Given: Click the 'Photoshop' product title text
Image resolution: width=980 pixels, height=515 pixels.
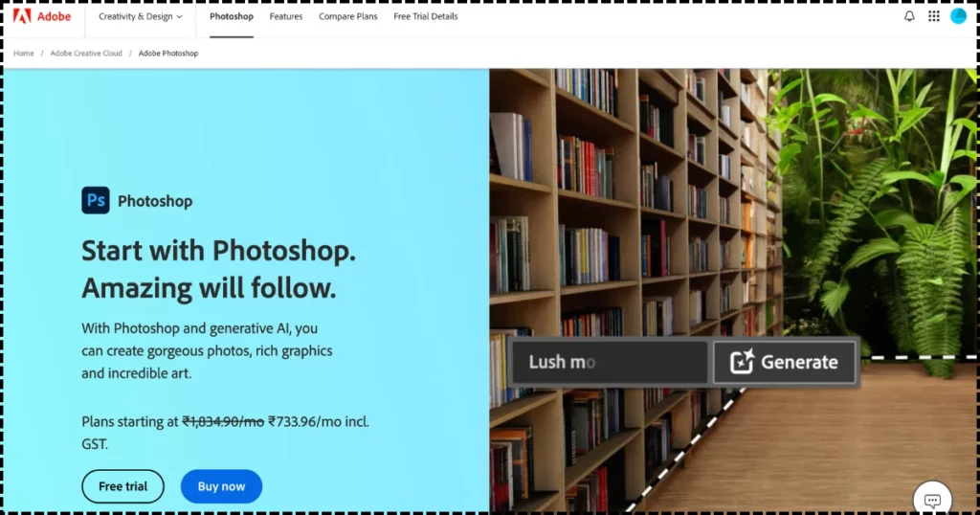Looking at the screenshot, I should click(155, 201).
